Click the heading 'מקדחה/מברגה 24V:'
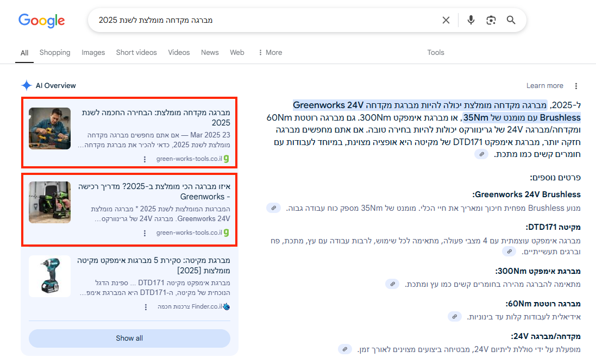Viewport: 596px width, 364px height. tap(545, 337)
